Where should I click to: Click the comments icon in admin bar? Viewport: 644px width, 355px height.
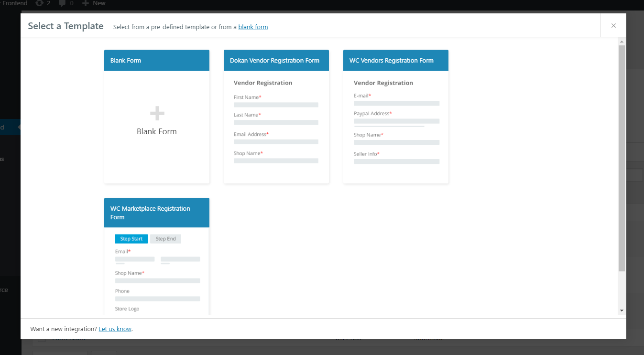(x=62, y=3)
